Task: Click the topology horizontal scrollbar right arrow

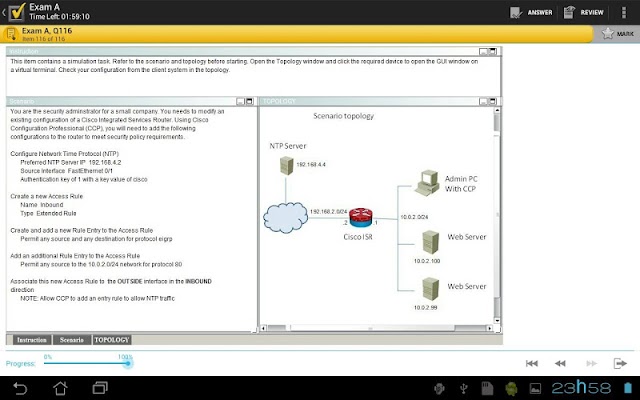Action: point(489,328)
